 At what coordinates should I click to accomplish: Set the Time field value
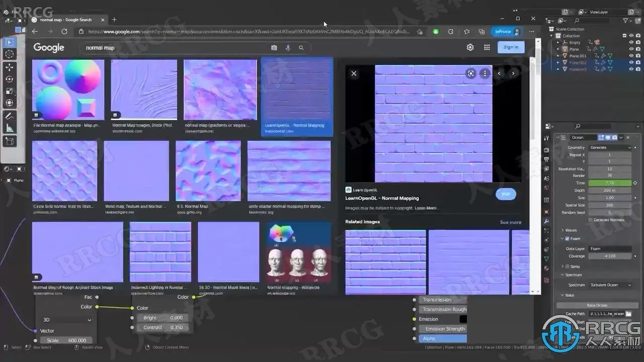coord(610,183)
